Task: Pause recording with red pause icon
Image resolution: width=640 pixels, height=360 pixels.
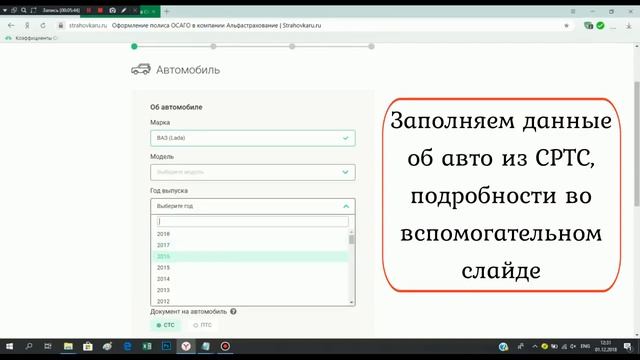Action: (89, 10)
